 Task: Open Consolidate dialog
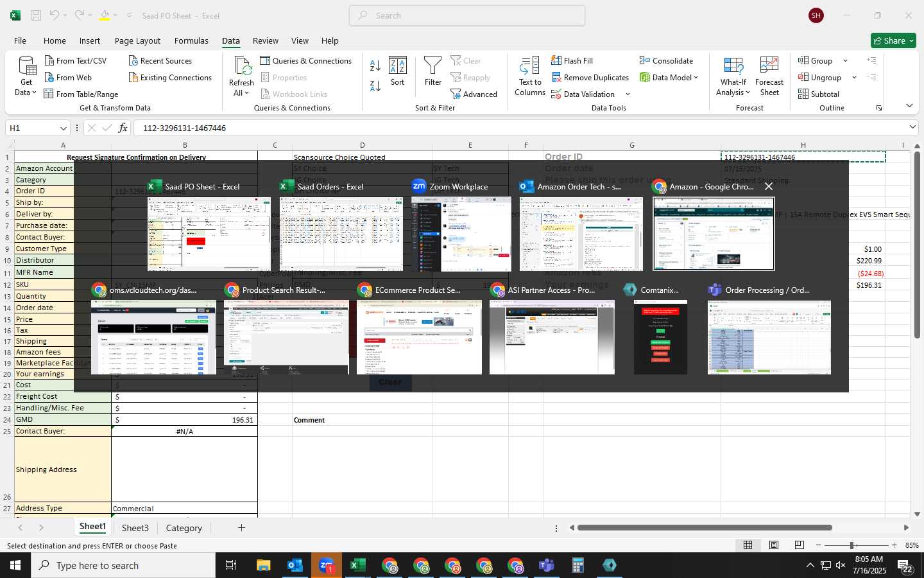pyautogui.click(x=666, y=61)
